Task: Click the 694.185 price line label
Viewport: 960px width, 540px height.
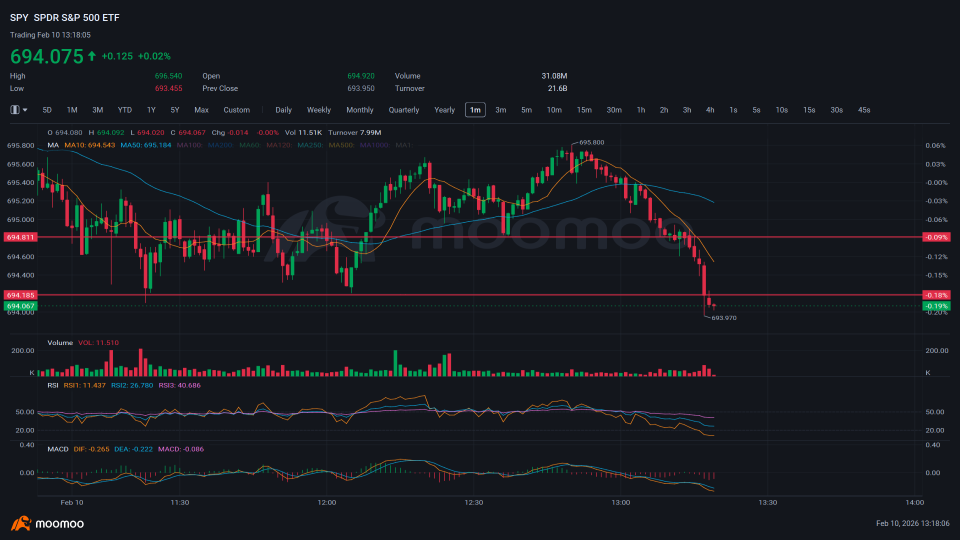Action: click(x=20, y=295)
